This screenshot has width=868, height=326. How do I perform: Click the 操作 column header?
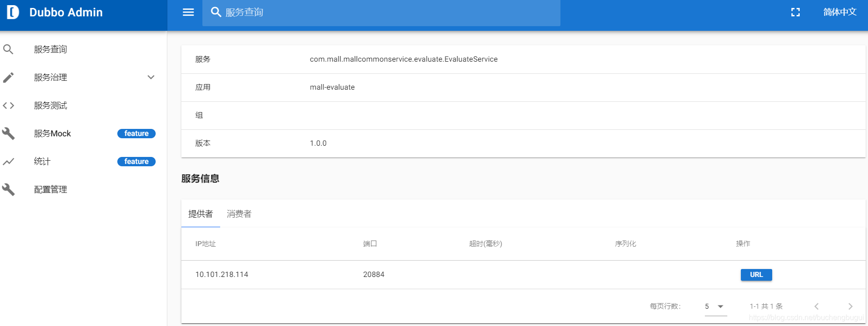tap(743, 244)
